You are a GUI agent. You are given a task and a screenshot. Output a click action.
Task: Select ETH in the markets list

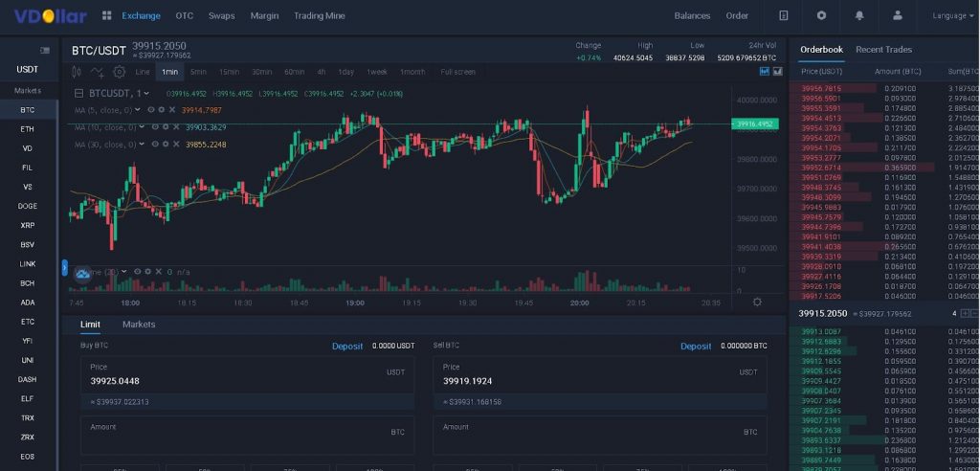(x=28, y=129)
